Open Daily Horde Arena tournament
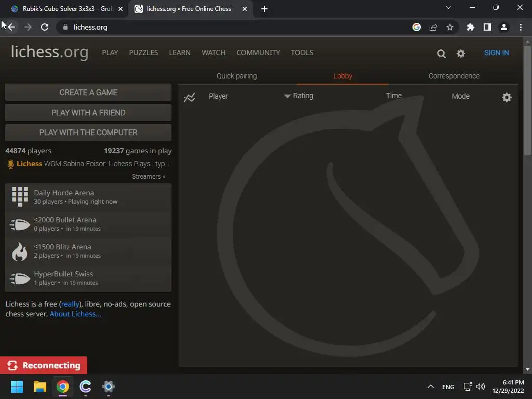Screen dimensions: 532x399 tap(88, 197)
